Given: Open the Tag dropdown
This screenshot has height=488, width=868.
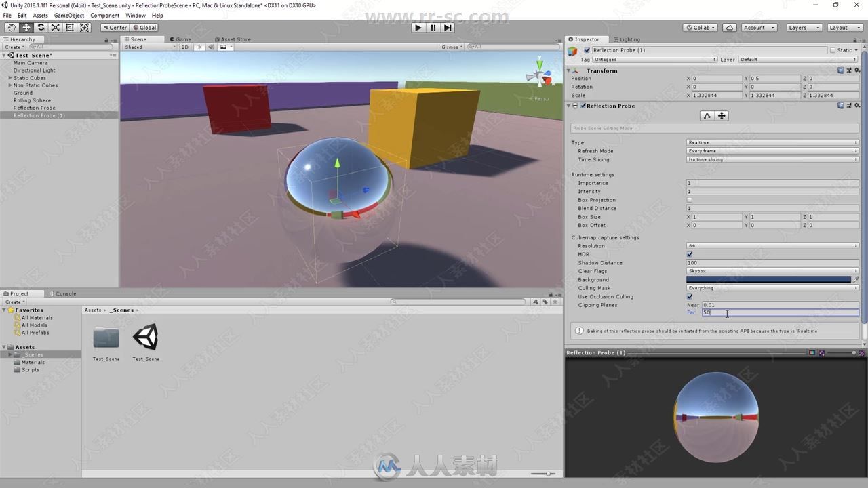Looking at the screenshot, I should [655, 60].
